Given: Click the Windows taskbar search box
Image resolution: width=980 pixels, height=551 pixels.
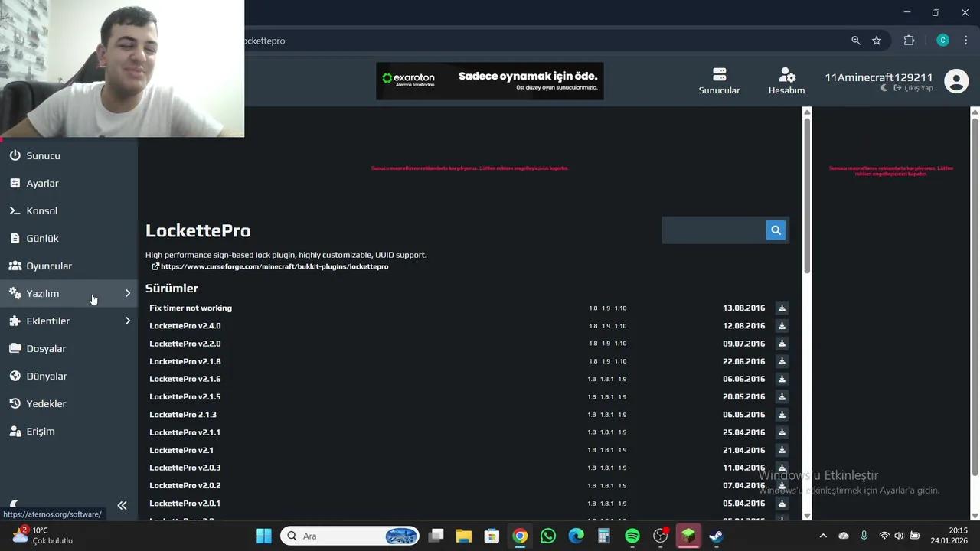Looking at the screenshot, I should coord(350,536).
